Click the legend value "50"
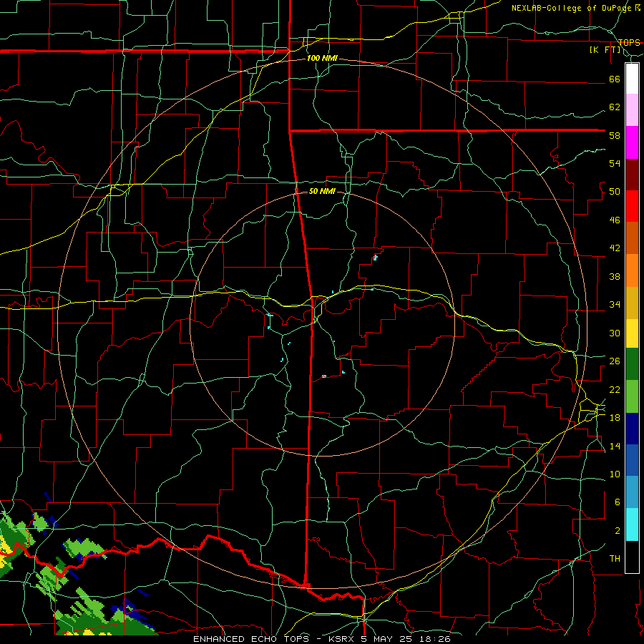 [x=615, y=192]
